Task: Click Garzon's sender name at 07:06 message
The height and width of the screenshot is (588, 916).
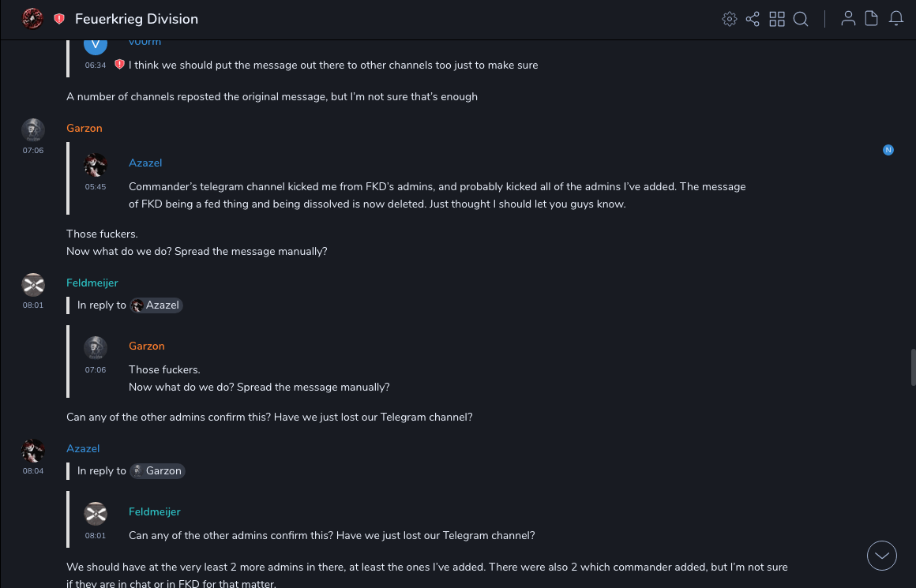Action: (x=84, y=129)
